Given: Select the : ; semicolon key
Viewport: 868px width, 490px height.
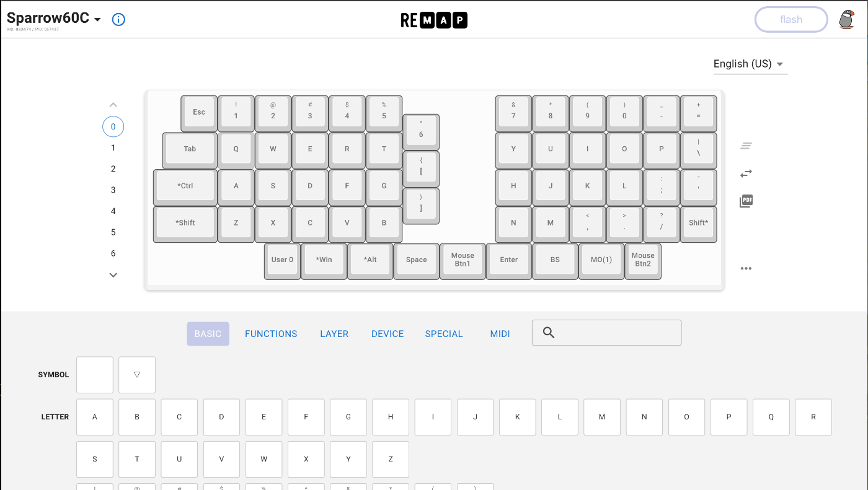Looking at the screenshot, I should tap(662, 188).
